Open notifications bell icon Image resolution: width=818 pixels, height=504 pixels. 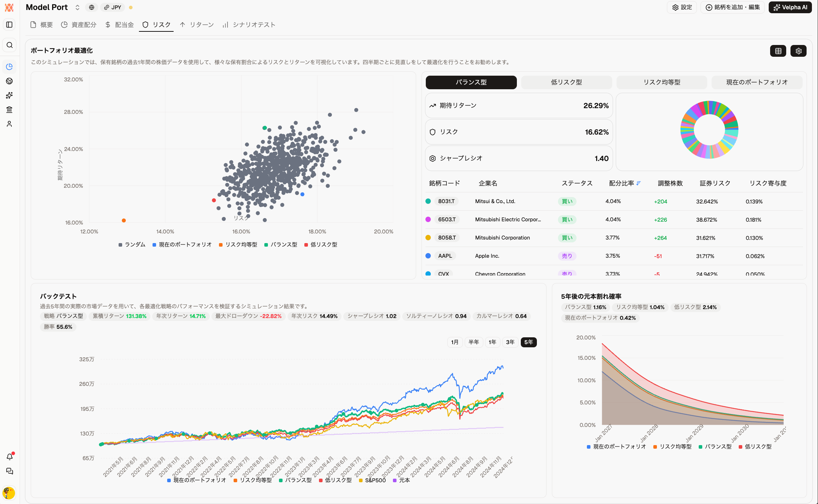10,457
